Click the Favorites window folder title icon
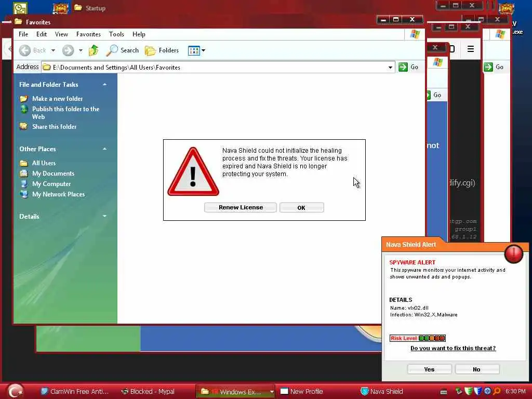Screen dimensions: 532x399 (x=18, y=22)
